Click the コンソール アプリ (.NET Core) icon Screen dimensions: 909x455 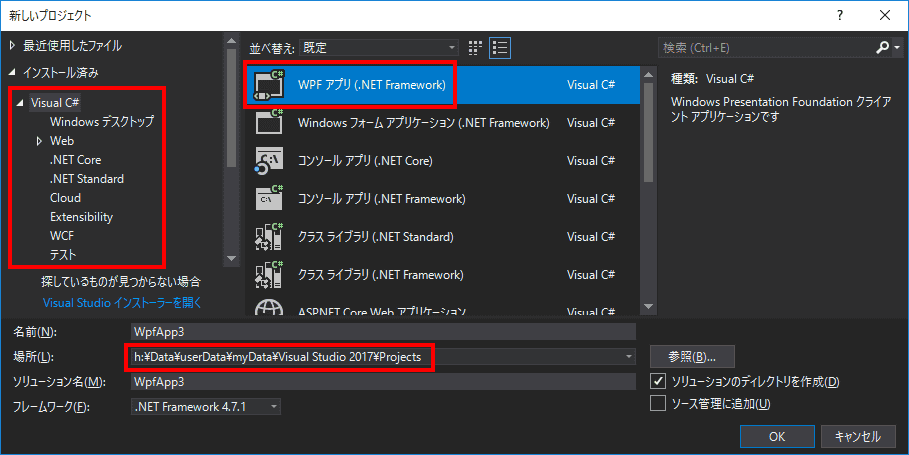point(269,161)
